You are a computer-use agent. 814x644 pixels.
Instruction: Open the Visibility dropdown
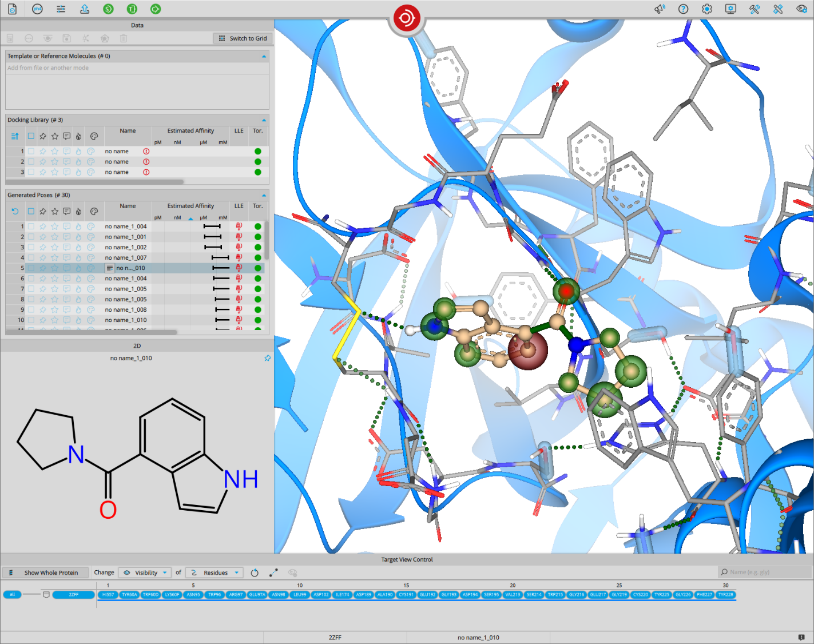146,573
